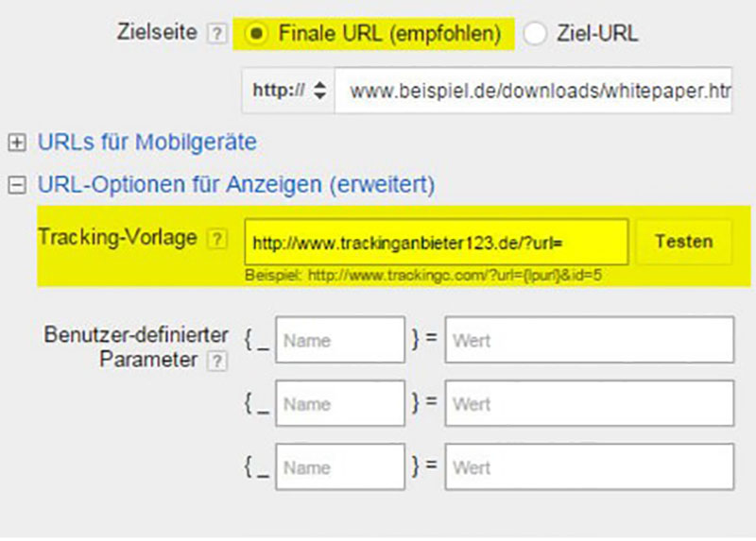Click the final URL text field
The width and height of the screenshot is (756, 541).
534,92
